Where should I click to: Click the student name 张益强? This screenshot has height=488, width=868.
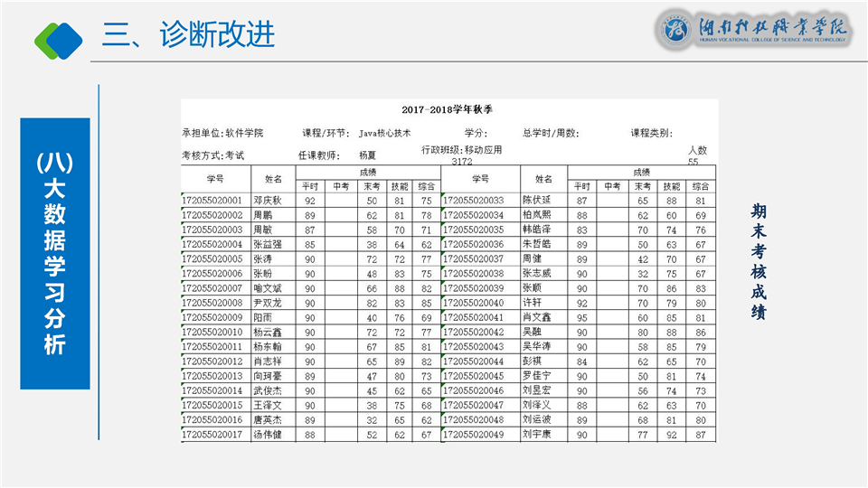268,244
